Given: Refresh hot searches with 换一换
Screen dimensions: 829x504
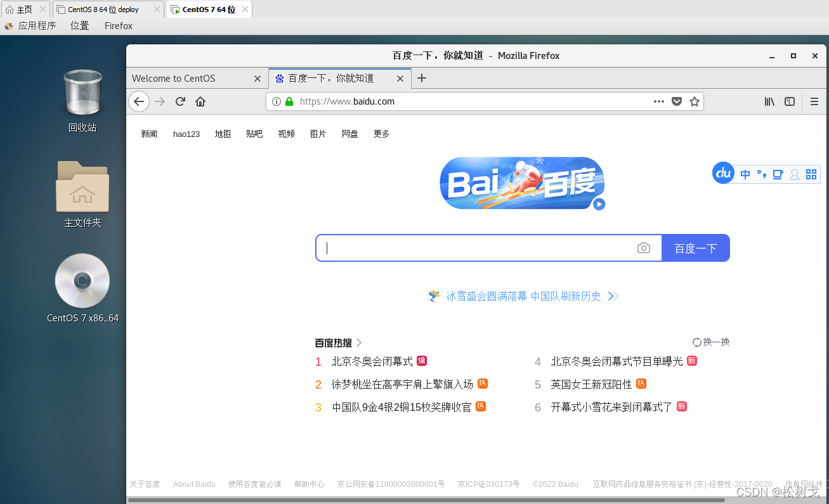Looking at the screenshot, I should [x=711, y=342].
